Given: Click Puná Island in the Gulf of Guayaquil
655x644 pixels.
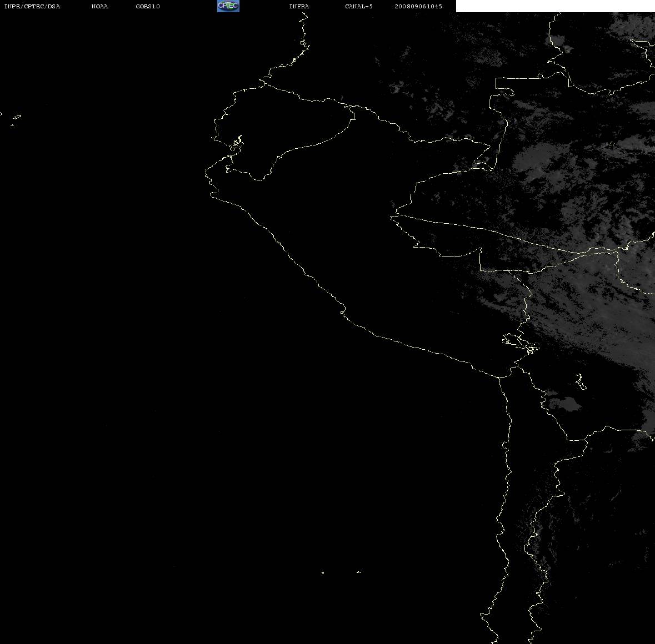Looking at the screenshot, I should 237,144.
